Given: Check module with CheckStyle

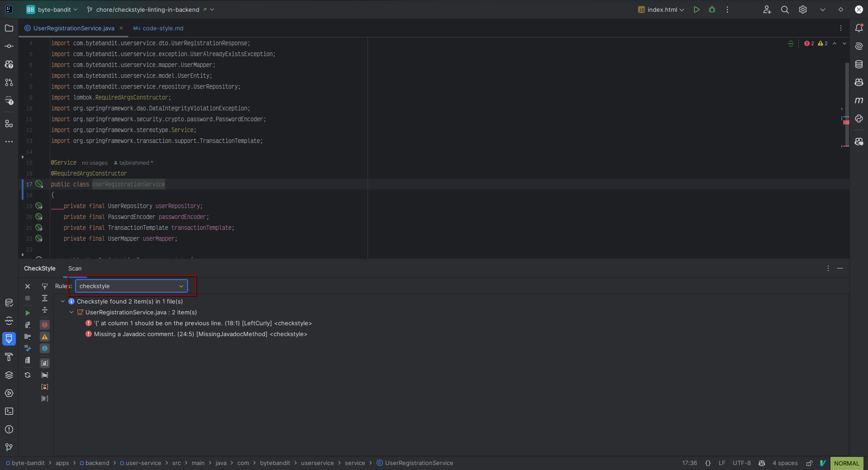Looking at the screenshot, I should coord(28,325).
